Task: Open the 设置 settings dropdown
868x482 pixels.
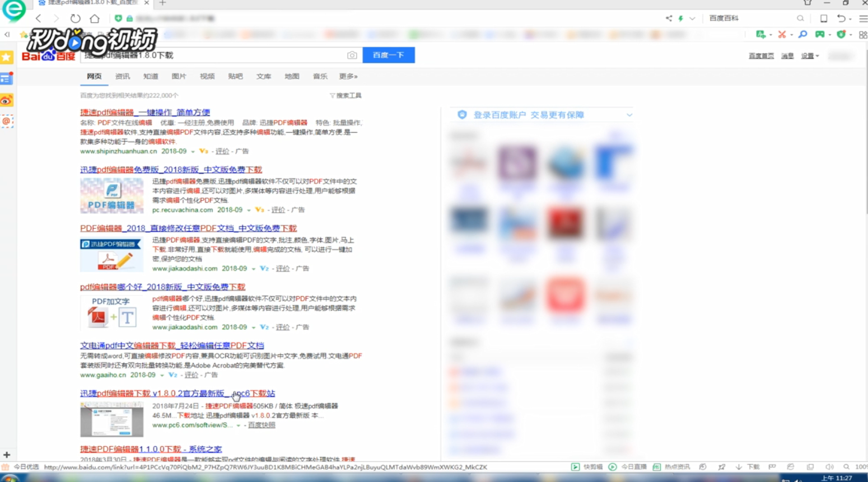Action: pyautogui.click(x=810, y=56)
